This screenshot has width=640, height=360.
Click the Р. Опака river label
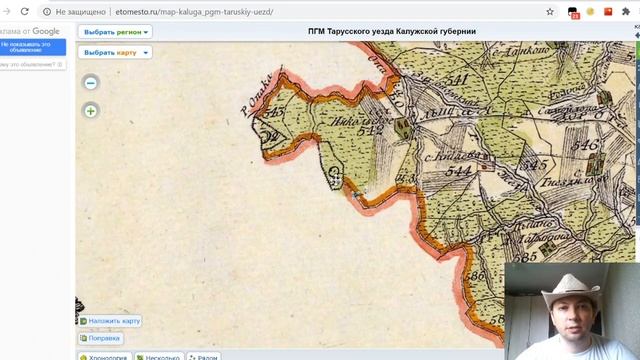click(256, 94)
